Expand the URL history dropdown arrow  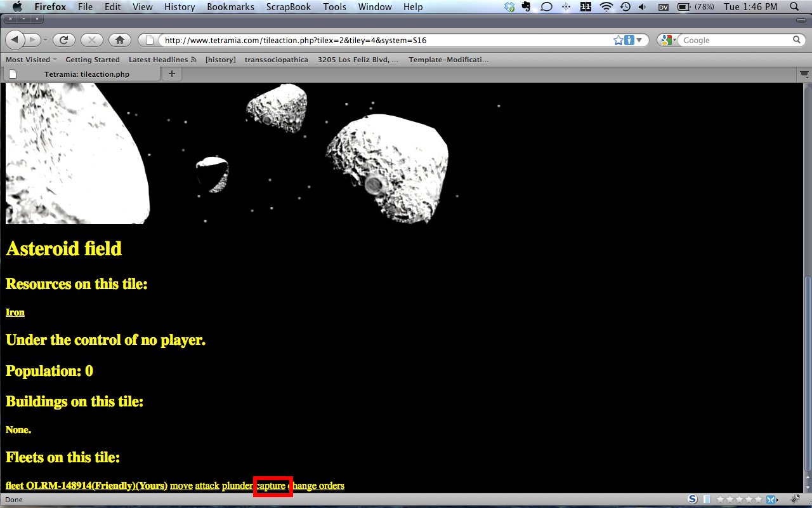pyautogui.click(x=639, y=40)
